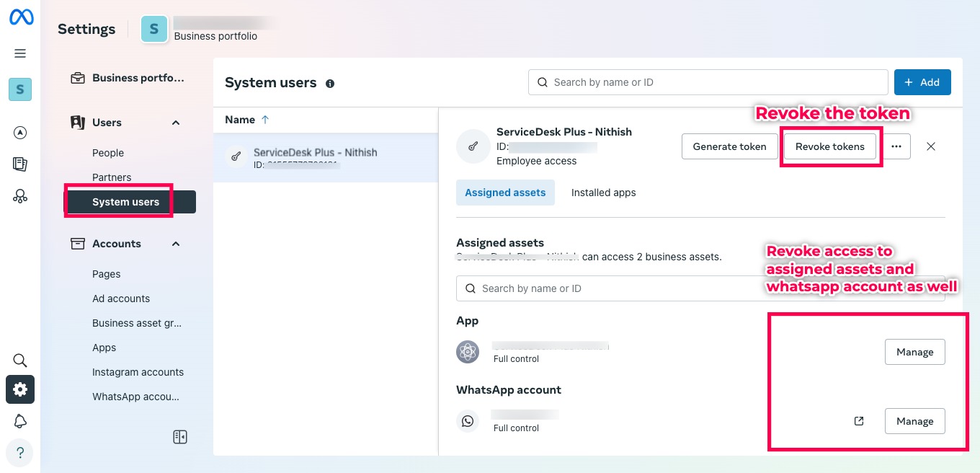The width and height of the screenshot is (980, 473).
Task: Click the search magnifier in left rail
Action: [20, 361]
